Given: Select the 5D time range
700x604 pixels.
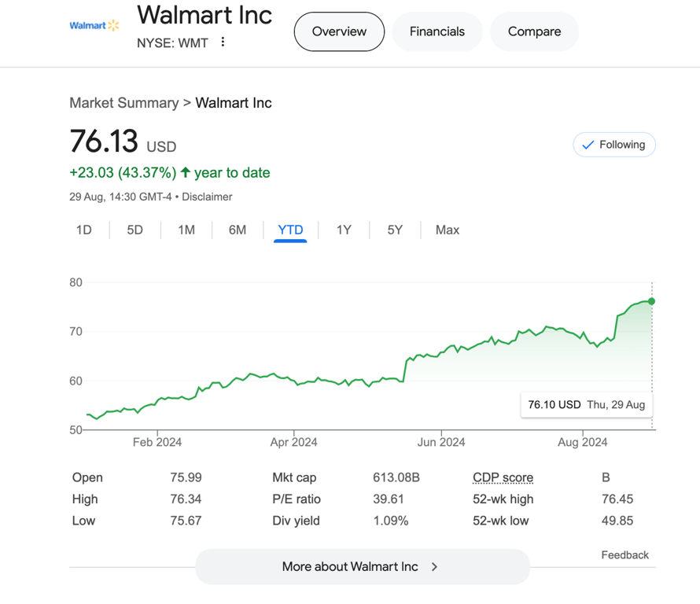Looking at the screenshot, I should pos(135,230).
